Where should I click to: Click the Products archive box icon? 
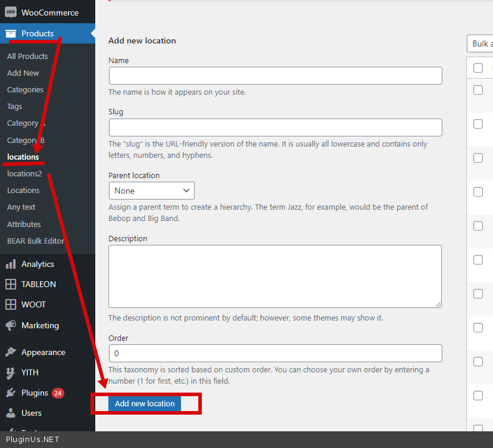click(11, 34)
